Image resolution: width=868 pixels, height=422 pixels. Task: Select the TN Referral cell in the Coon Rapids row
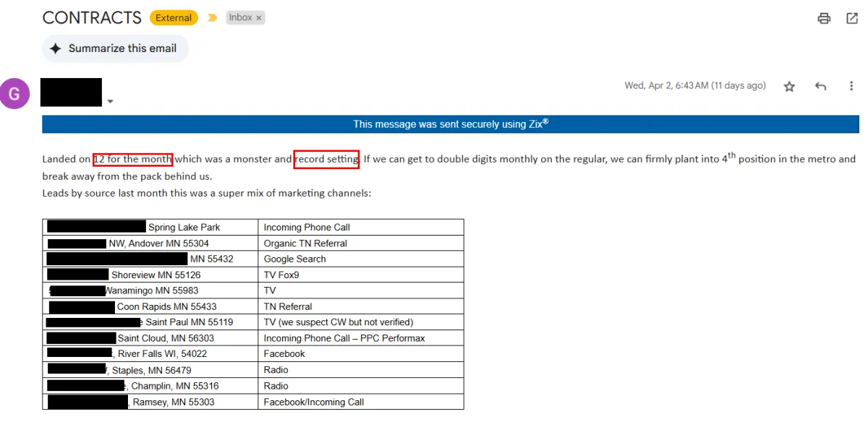(361, 306)
